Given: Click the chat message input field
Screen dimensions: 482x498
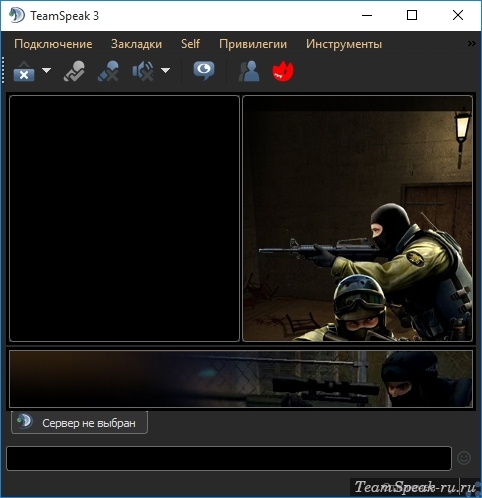Looking at the screenshot, I should [x=229, y=458].
